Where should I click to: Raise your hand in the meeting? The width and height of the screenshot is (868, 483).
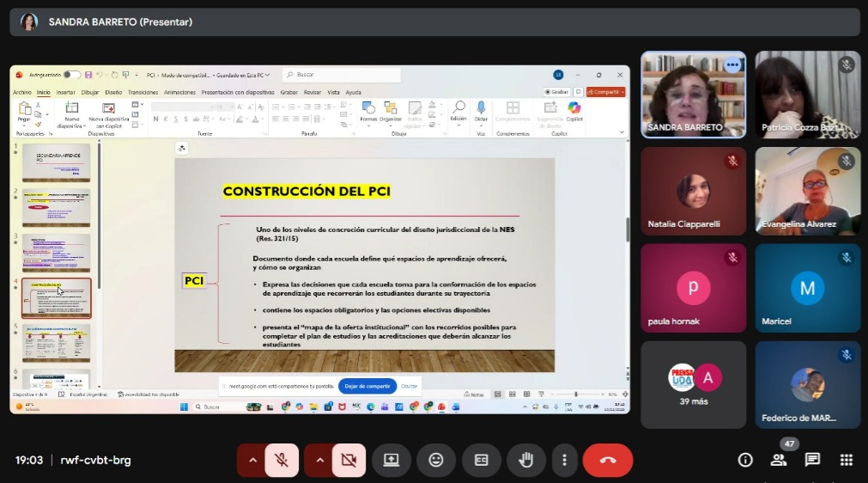(x=525, y=460)
